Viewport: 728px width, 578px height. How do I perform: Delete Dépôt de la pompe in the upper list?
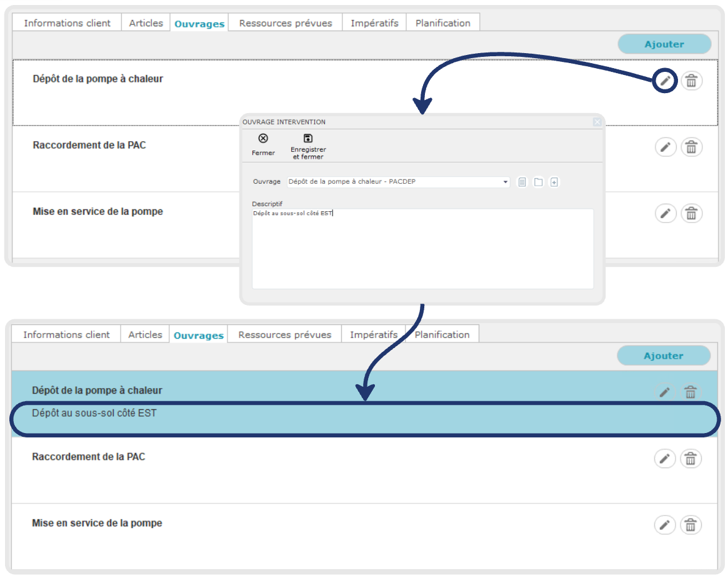[x=691, y=81]
